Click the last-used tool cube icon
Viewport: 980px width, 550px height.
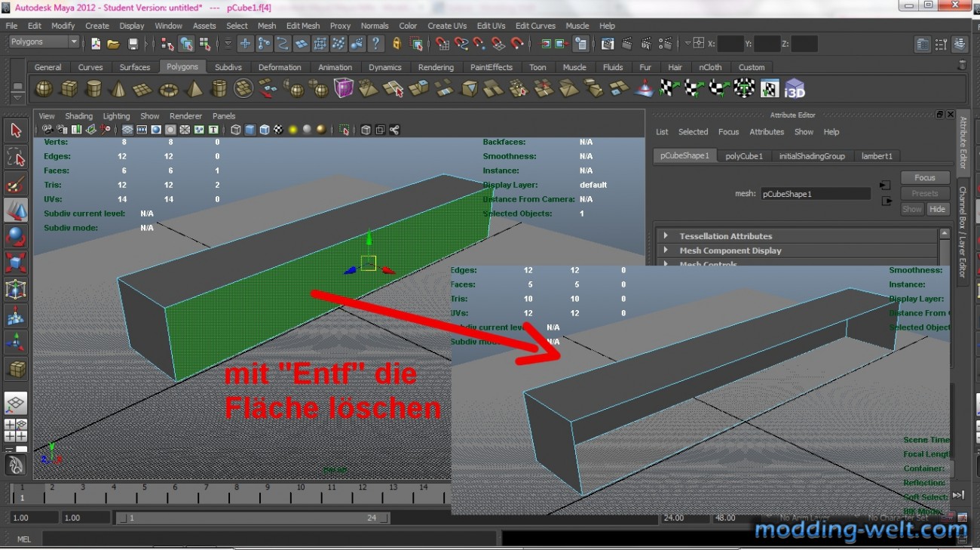16,369
